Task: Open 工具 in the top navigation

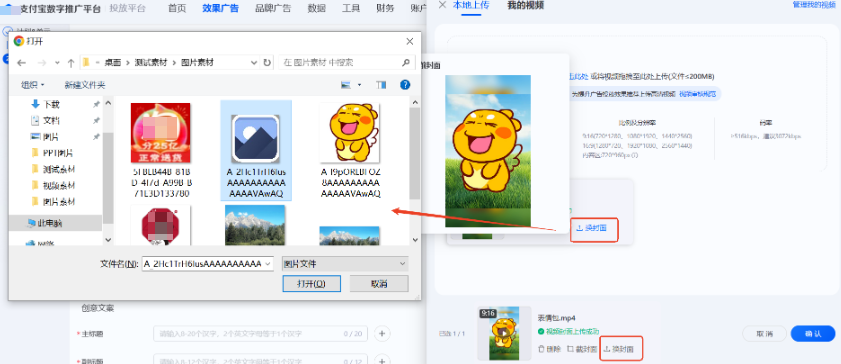Action: point(351,8)
